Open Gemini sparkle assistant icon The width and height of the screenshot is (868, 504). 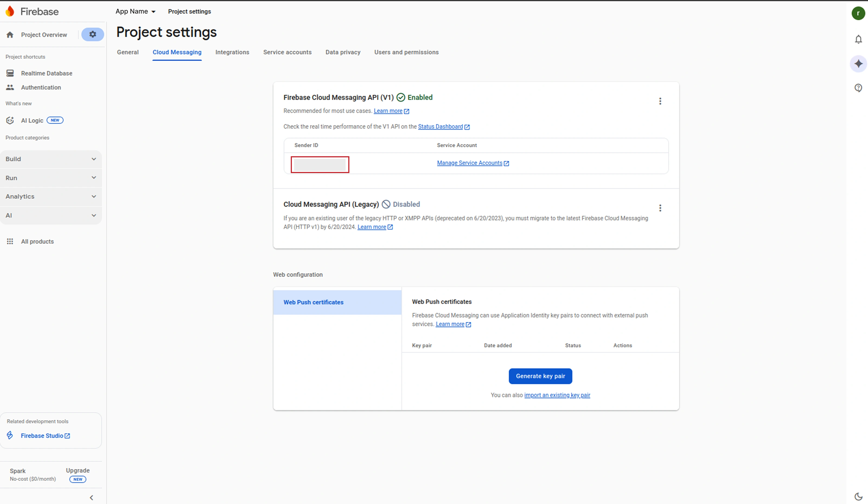click(858, 64)
